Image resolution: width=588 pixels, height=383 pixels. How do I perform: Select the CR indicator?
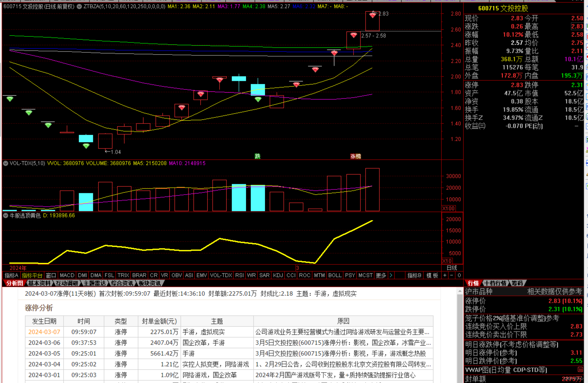[154, 275]
